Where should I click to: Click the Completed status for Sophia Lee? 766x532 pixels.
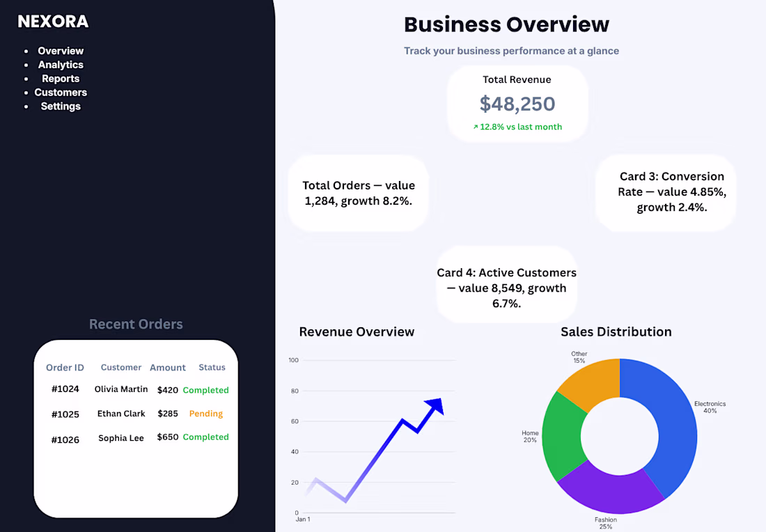pyautogui.click(x=205, y=437)
